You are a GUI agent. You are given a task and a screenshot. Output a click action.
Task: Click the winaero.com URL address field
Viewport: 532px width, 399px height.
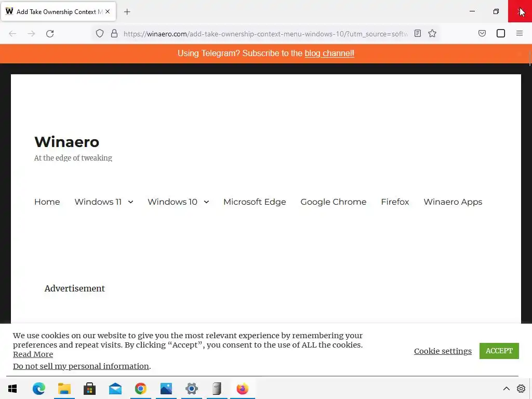pyautogui.click(x=265, y=34)
